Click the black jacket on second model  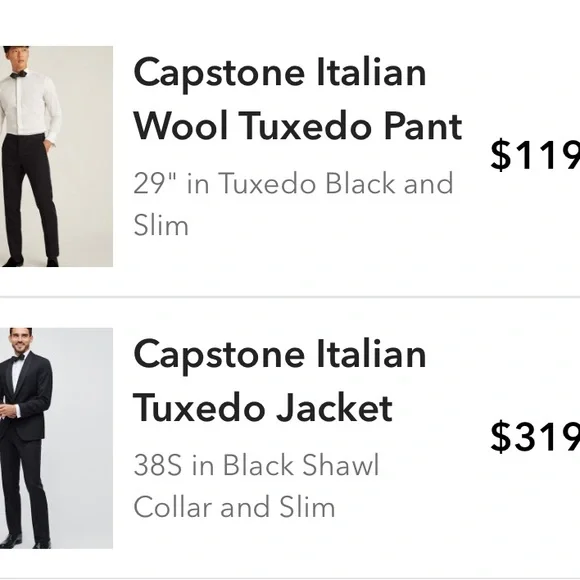tap(27, 398)
